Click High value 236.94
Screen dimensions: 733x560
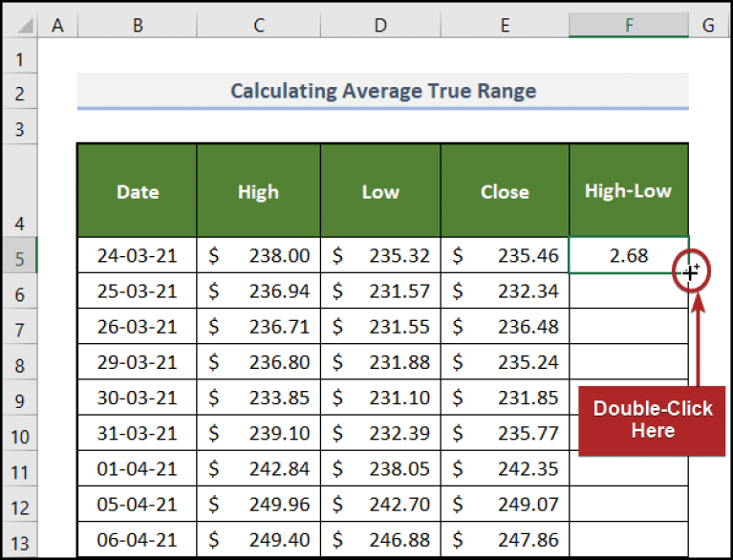(259, 291)
